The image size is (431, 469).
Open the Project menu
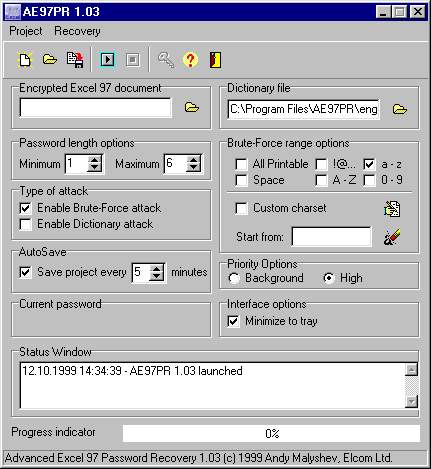click(26, 31)
